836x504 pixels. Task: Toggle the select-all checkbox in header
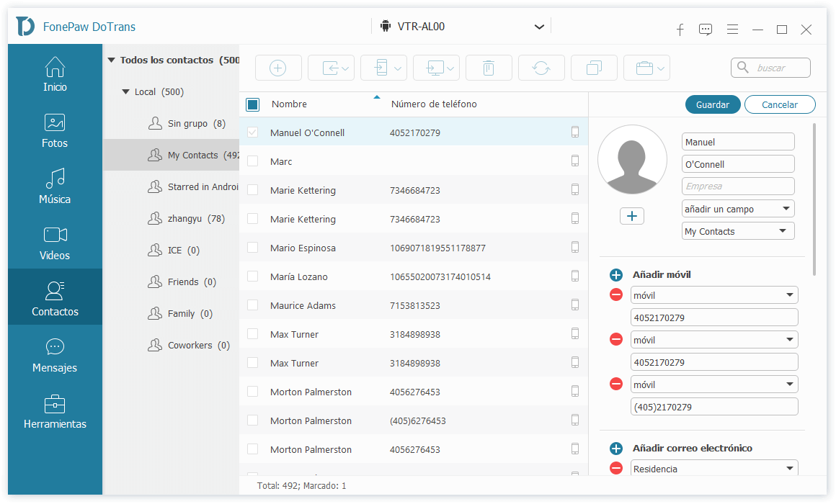252,104
